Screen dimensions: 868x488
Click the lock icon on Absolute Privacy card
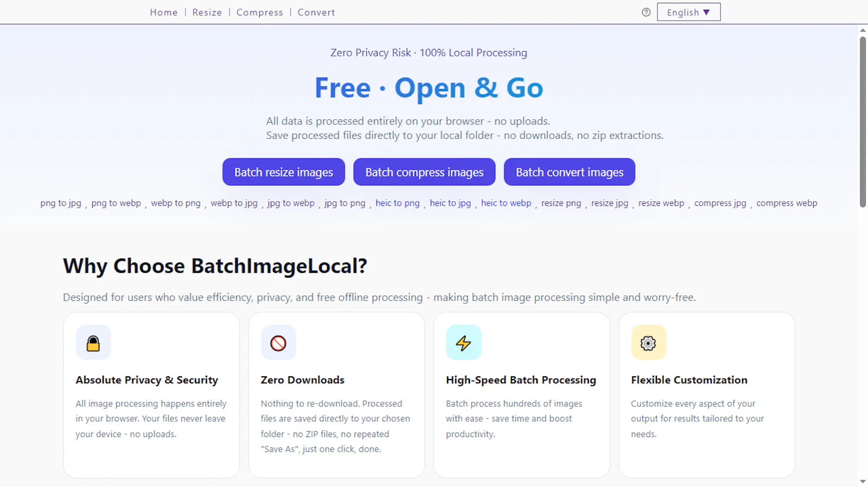pos(93,343)
